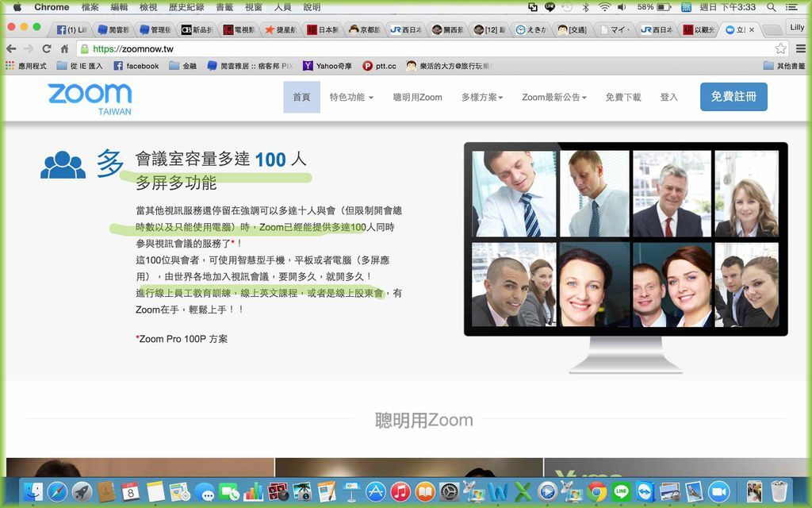Open the Calendar app in the Dock
Screen dimensions: 812x508
click(x=131, y=491)
